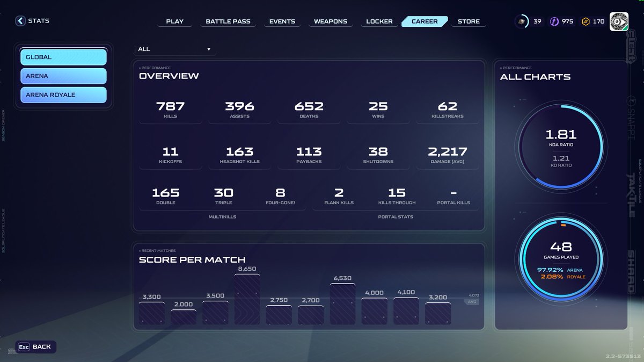Click the 652 DEATHS stat

(x=309, y=109)
